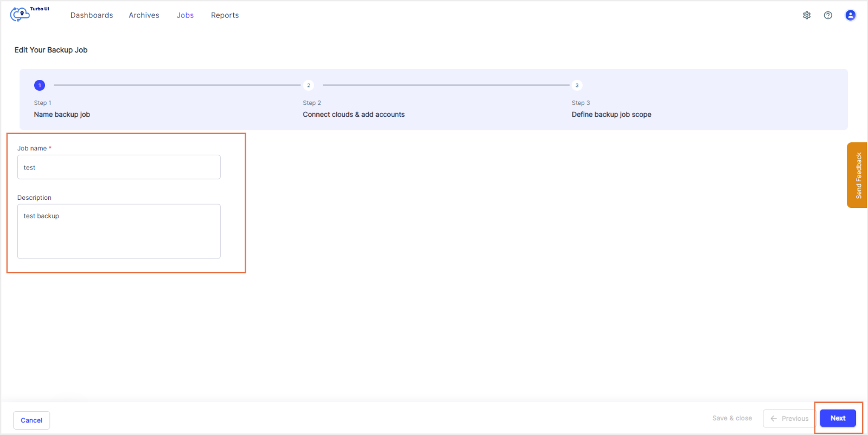Screen dimensions: 868x435
Task: Select step 1 circle in wizard
Action: click(x=40, y=85)
